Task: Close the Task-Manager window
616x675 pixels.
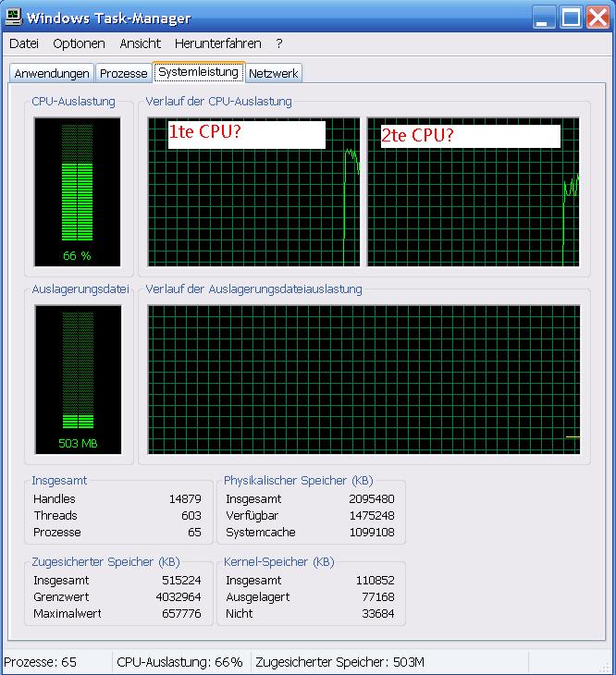Action: click(598, 18)
